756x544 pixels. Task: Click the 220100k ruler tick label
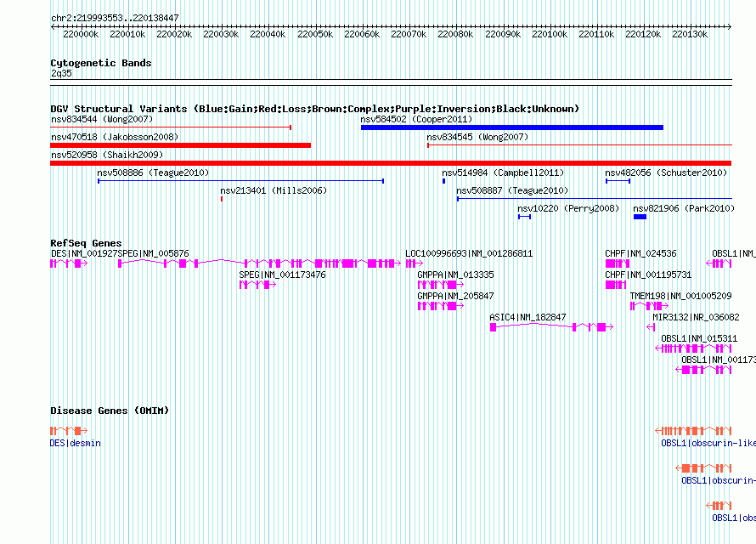pos(549,34)
